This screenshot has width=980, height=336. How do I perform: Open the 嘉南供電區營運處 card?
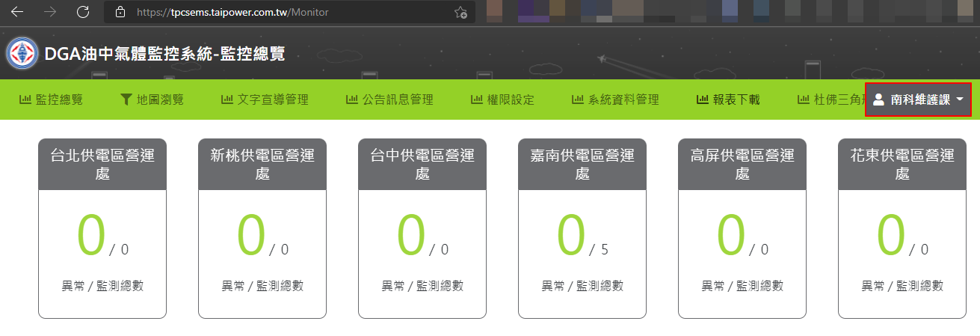click(x=582, y=228)
